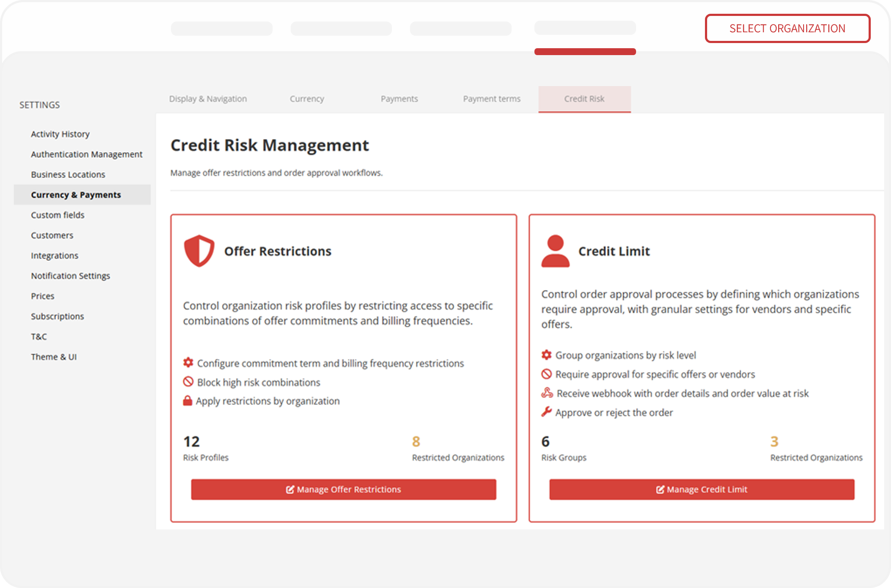Click the Select Organization button

pos(787,28)
